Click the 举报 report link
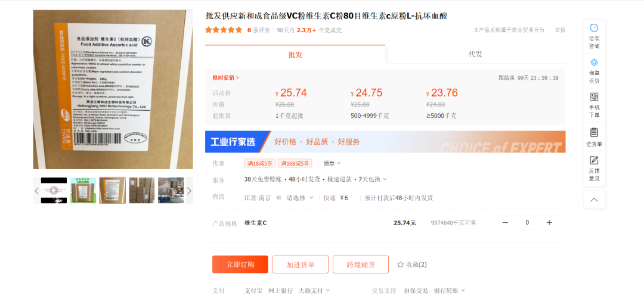This screenshot has height=308, width=644. (560, 30)
